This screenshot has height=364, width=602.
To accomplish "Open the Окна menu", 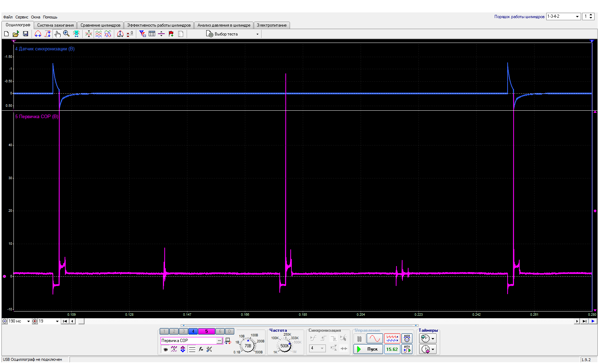I will click(35, 17).
